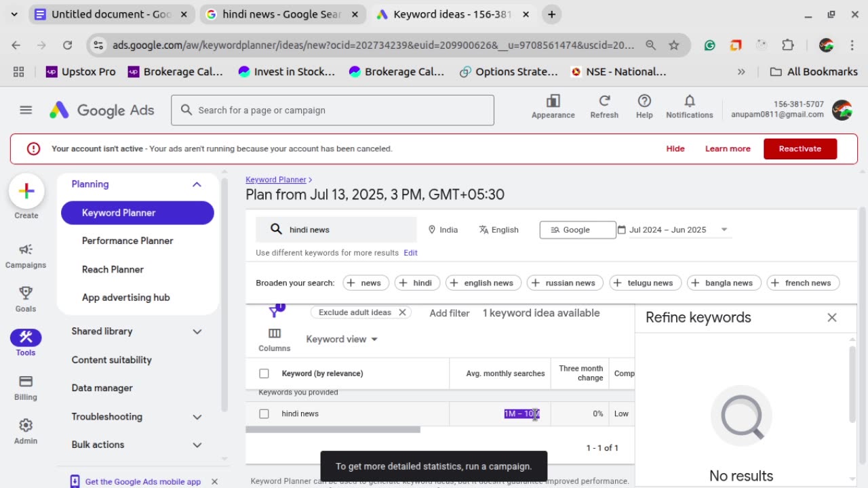Click the Refine keywords panel scrollbar
Image resolution: width=868 pixels, height=488 pixels.
[852, 384]
